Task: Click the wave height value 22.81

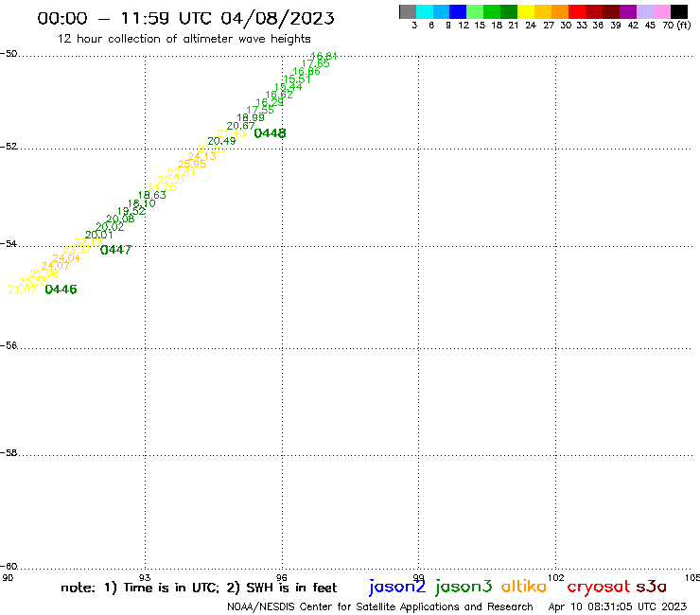Action: coord(182,172)
